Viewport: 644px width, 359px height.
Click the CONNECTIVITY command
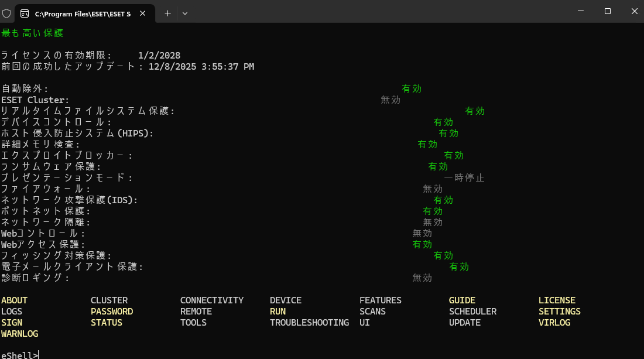[x=212, y=300]
